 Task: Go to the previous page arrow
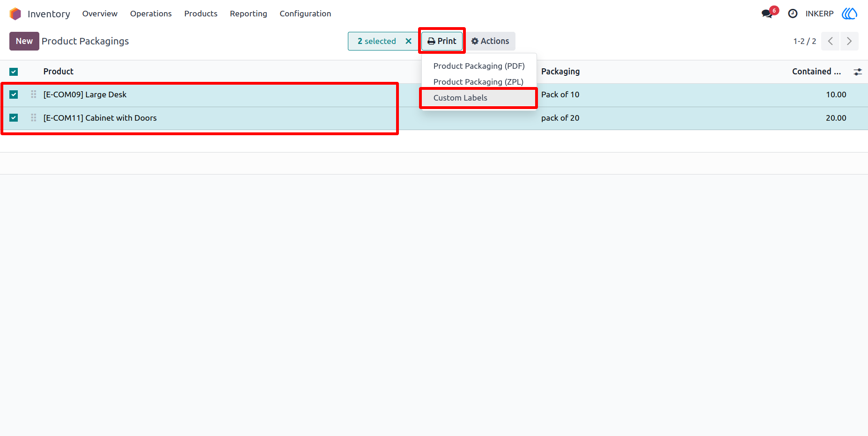pyautogui.click(x=831, y=41)
